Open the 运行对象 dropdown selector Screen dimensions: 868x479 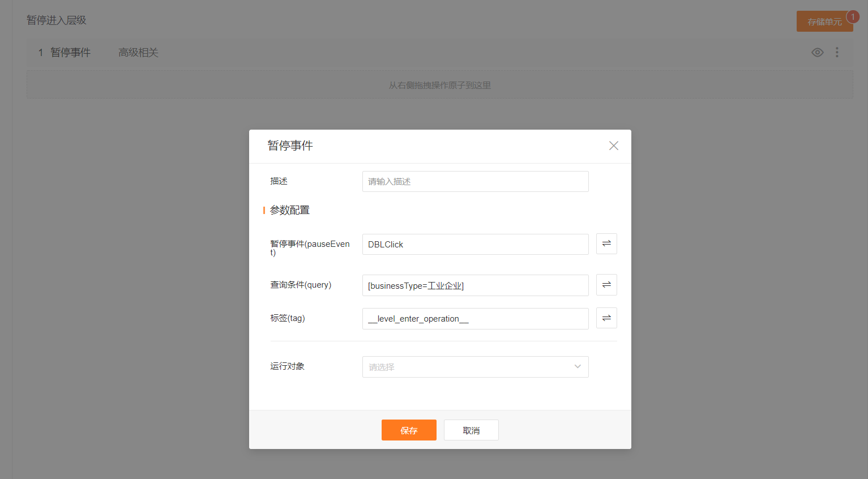tap(475, 367)
